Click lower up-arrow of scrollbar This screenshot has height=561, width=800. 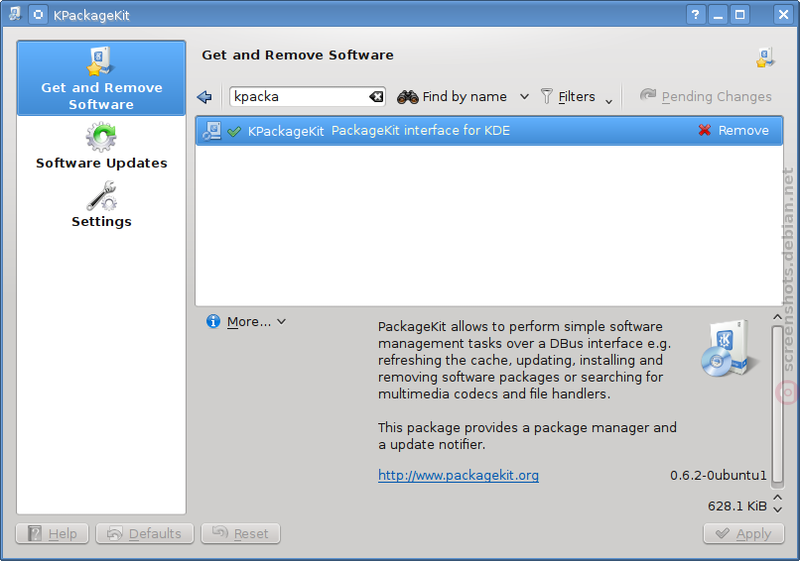(778, 497)
